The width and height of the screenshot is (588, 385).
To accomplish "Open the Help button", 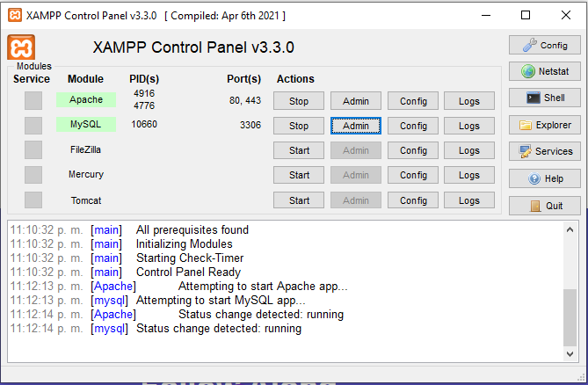I will coord(545,178).
